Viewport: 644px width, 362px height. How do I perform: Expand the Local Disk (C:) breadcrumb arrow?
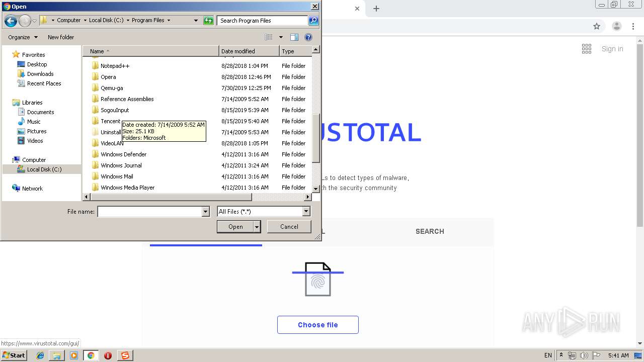pyautogui.click(x=128, y=21)
